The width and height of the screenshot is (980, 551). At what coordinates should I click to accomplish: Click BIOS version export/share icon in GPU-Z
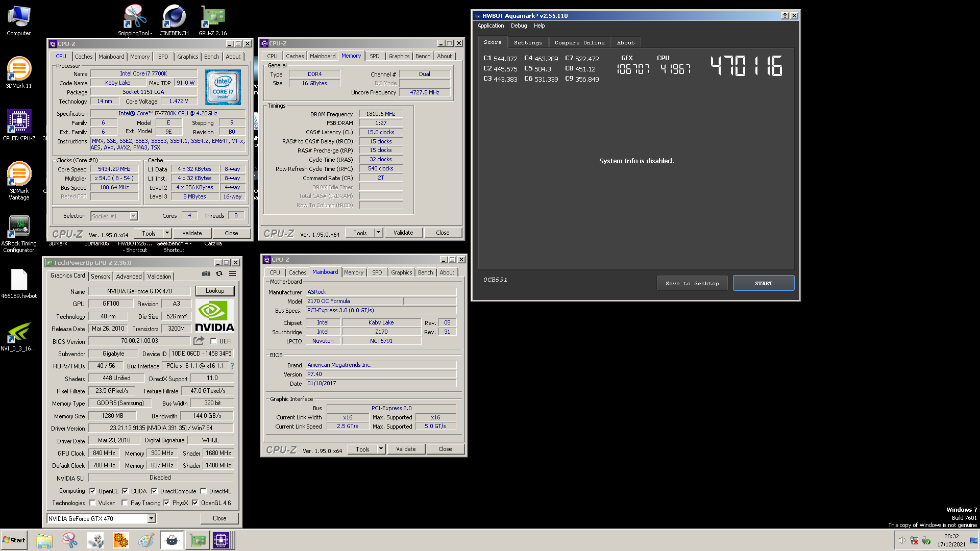coord(199,340)
